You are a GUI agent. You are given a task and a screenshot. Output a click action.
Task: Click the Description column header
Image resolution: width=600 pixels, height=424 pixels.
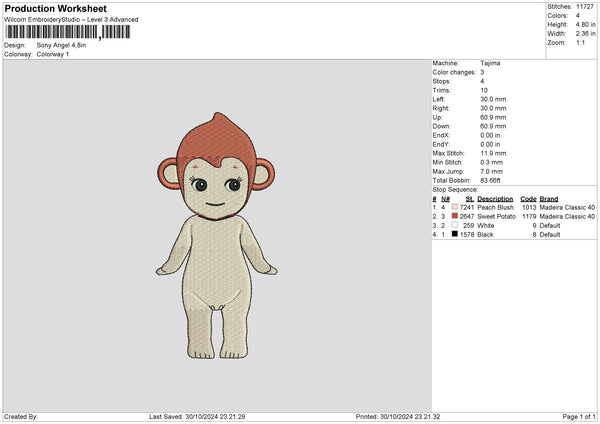[x=495, y=199]
